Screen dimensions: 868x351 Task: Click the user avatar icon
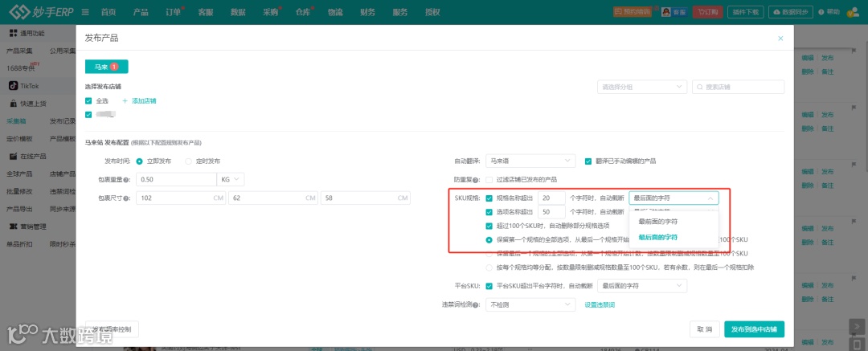[x=853, y=12]
